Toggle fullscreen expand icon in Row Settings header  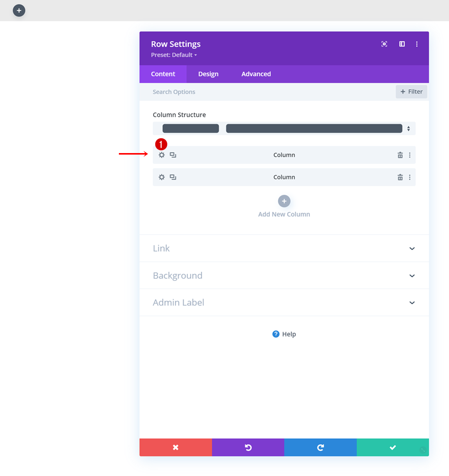pos(384,44)
